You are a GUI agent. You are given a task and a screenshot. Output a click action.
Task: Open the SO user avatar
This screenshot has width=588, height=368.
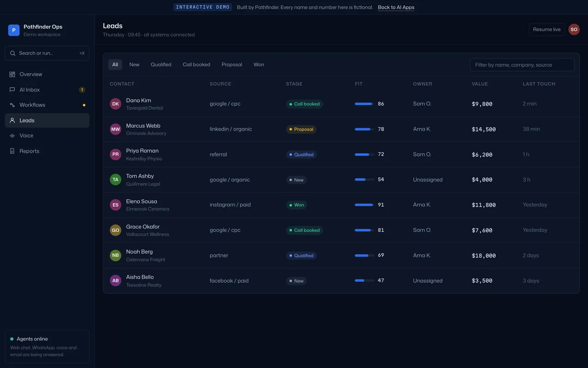click(574, 29)
